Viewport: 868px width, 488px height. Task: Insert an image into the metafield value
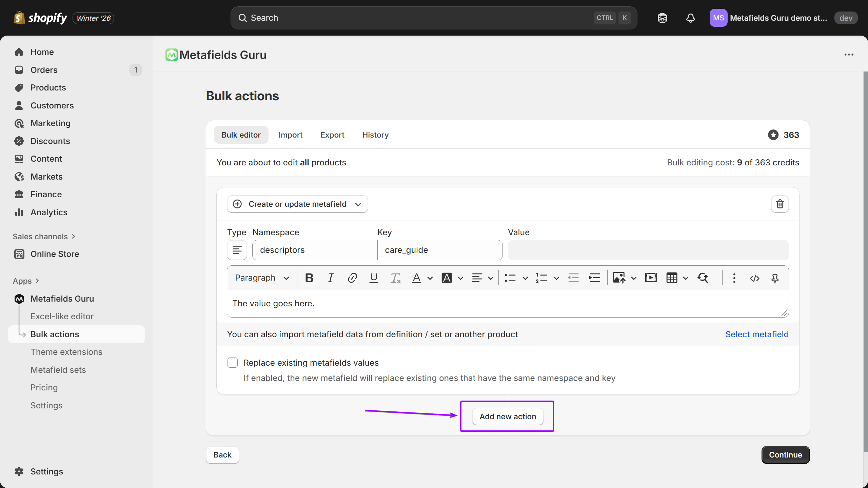[x=618, y=278]
